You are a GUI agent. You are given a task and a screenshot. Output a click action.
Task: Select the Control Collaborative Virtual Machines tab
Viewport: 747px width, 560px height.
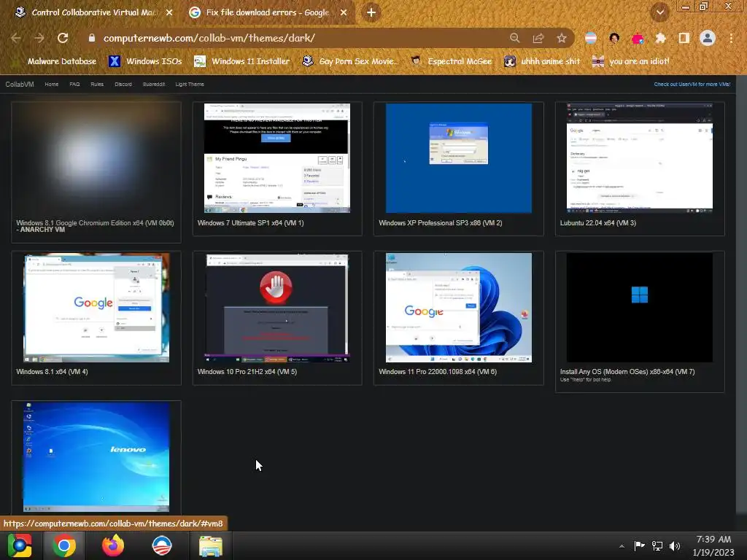[x=93, y=12]
